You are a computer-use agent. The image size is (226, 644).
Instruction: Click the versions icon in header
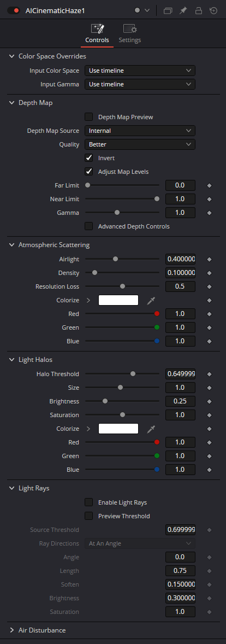coord(168,11)
